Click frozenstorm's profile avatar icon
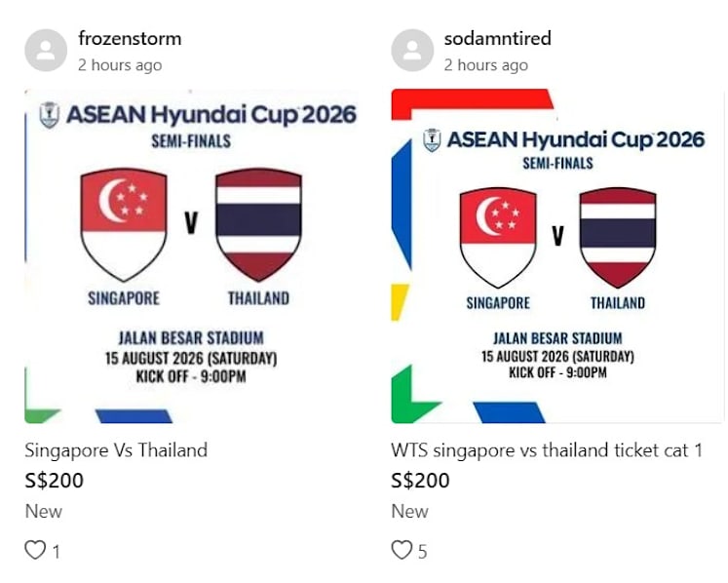This screenshot has height=583, width=728. pyautogui.click(x=46, y=50)
